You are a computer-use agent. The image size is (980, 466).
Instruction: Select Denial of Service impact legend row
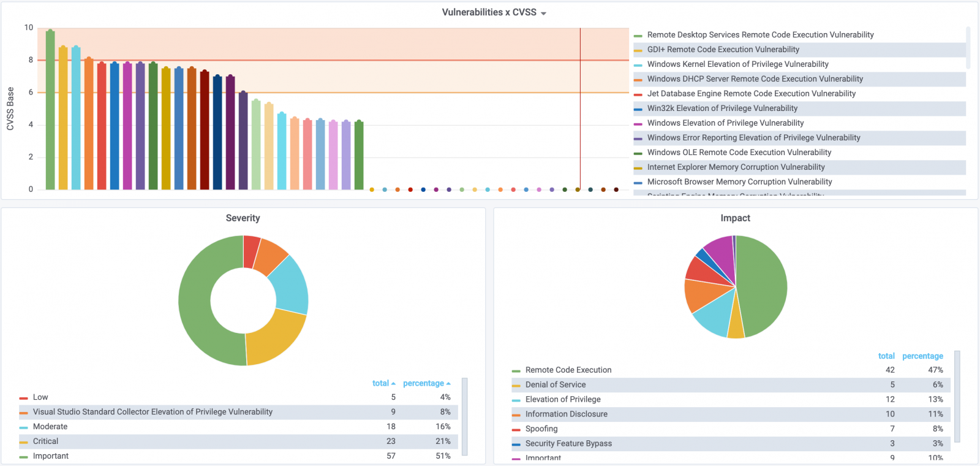point(731,385)
